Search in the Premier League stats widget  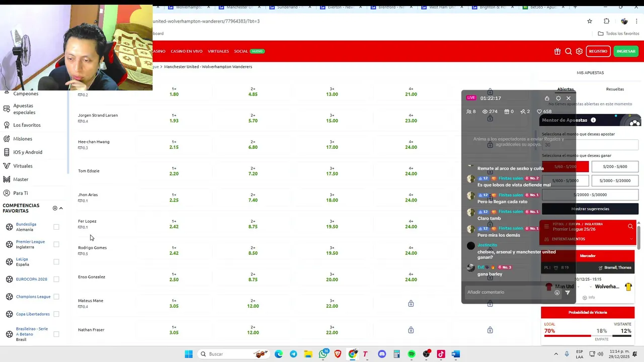pyautogui.click(x=630, y=227)
